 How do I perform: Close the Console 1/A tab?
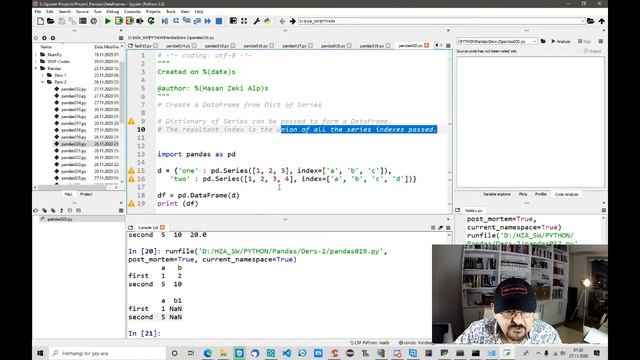(x=162, y=227)
